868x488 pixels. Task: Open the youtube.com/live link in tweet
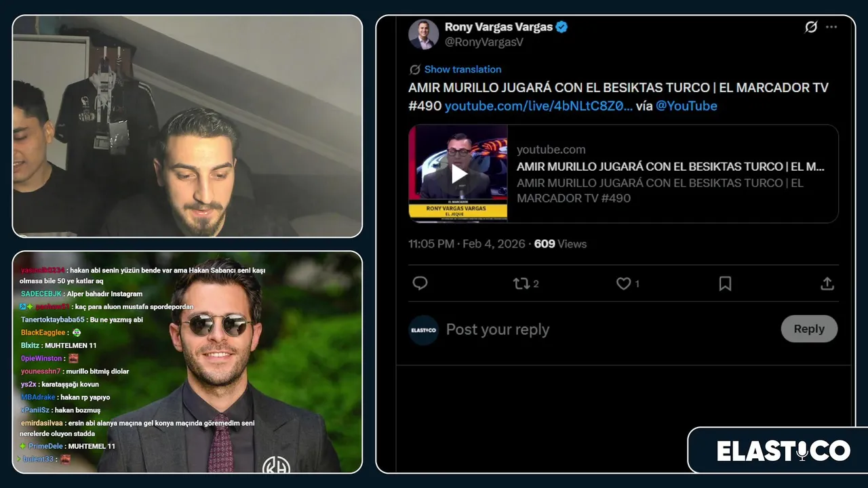[x=538, y=106]
